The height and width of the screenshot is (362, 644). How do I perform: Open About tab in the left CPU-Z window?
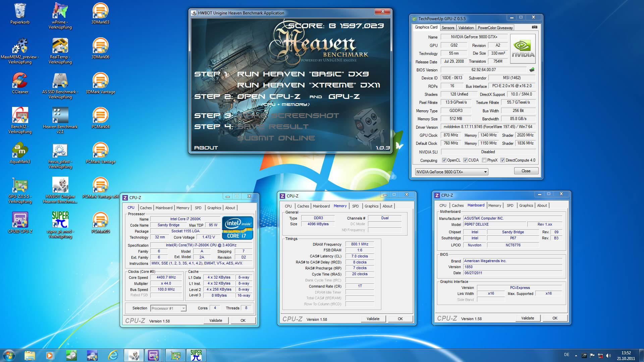pos(230,208)
